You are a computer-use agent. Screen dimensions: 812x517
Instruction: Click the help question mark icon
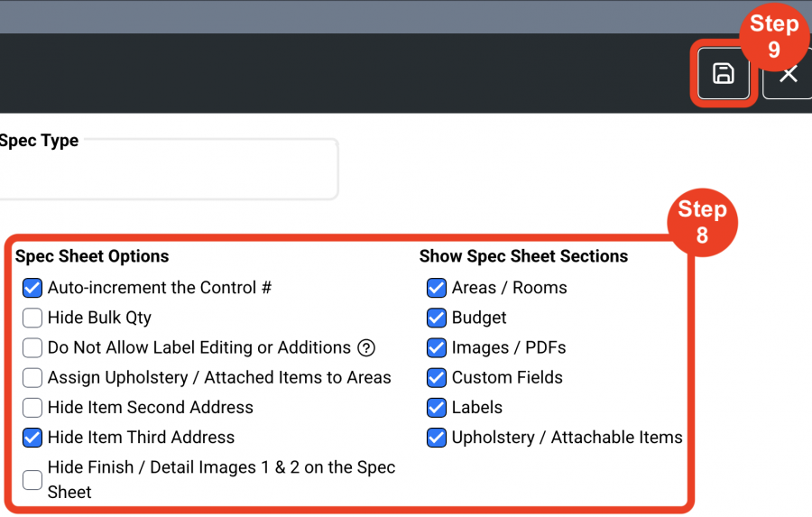coord(366,347)
